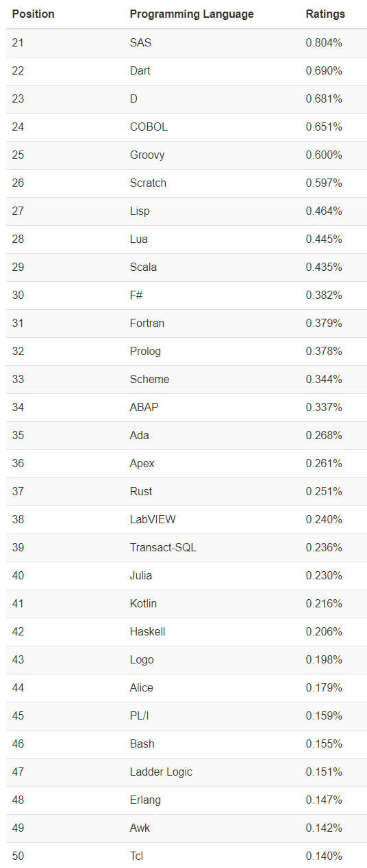Viewport: 367px width, 868px height.
Task: Click the Ratings column header
Action: pyautogui.click(x=325, y=14)
